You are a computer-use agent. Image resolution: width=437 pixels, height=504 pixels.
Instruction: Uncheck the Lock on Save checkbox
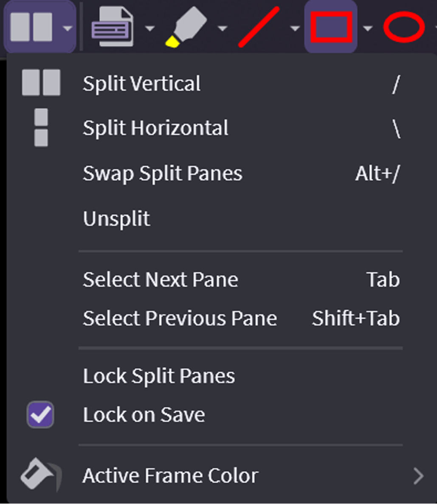pyautogui.click(x=40, y=415)
